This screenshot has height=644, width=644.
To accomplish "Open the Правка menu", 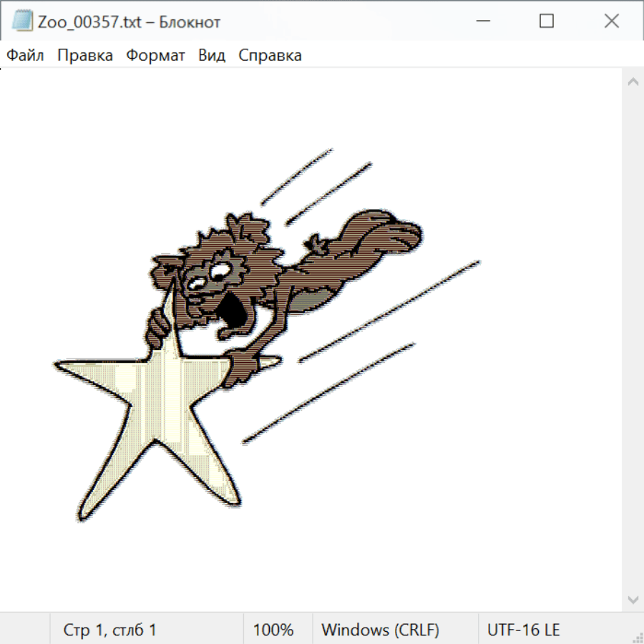I will coord(84,56).
